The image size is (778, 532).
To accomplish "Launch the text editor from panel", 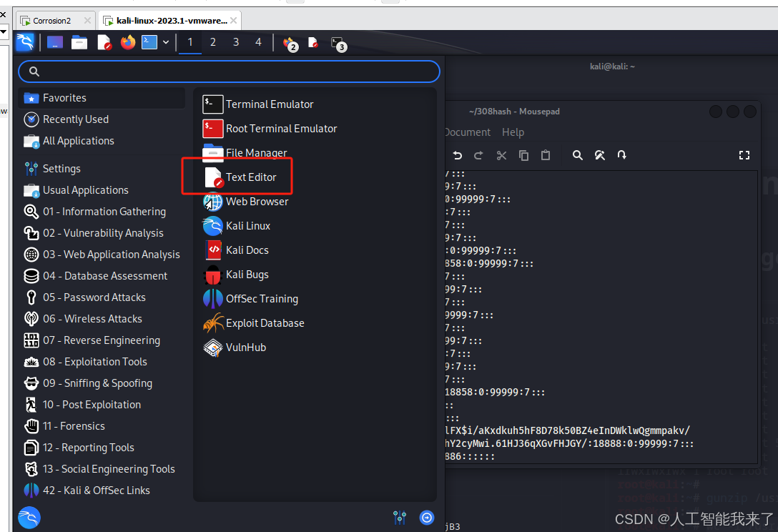I will point(104,43).
